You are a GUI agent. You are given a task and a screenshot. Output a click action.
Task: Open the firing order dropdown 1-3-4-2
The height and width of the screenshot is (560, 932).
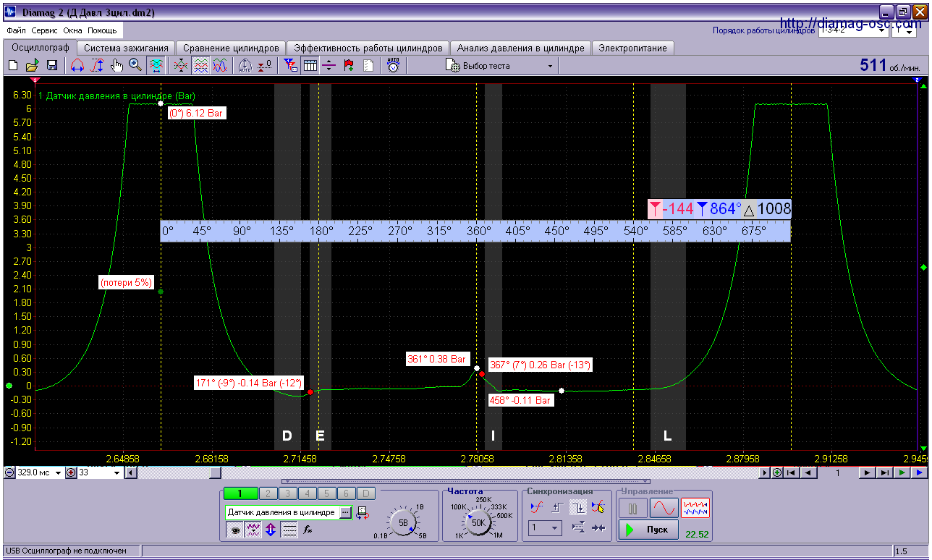point(852,31)
